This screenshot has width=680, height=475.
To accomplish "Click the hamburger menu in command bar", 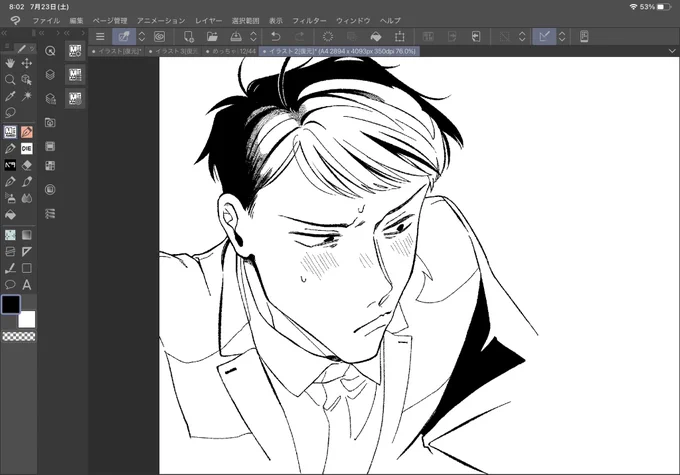I will pyautogui.click(x=100, y=37).
